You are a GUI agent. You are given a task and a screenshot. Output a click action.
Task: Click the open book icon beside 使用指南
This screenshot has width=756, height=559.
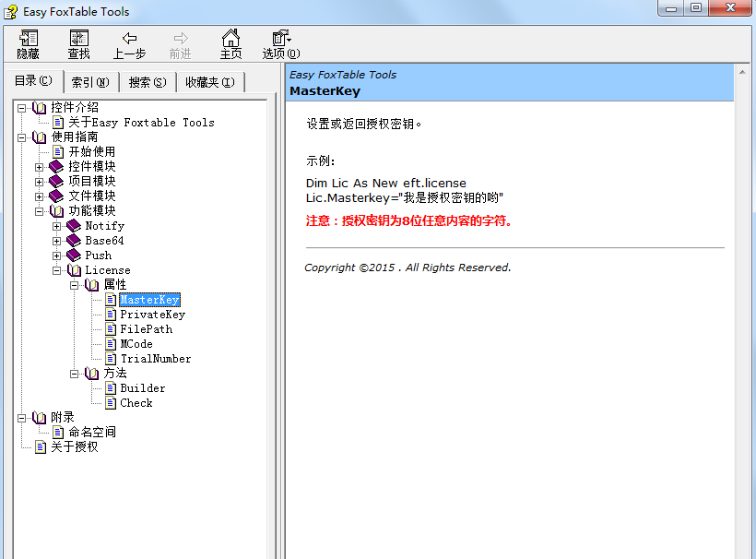click(39, 137)
